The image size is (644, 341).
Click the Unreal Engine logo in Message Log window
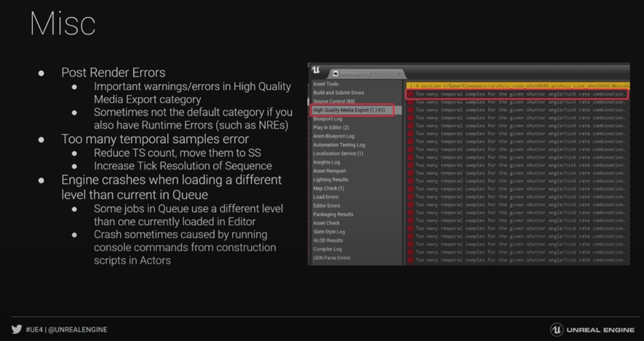tap(316, 70)
